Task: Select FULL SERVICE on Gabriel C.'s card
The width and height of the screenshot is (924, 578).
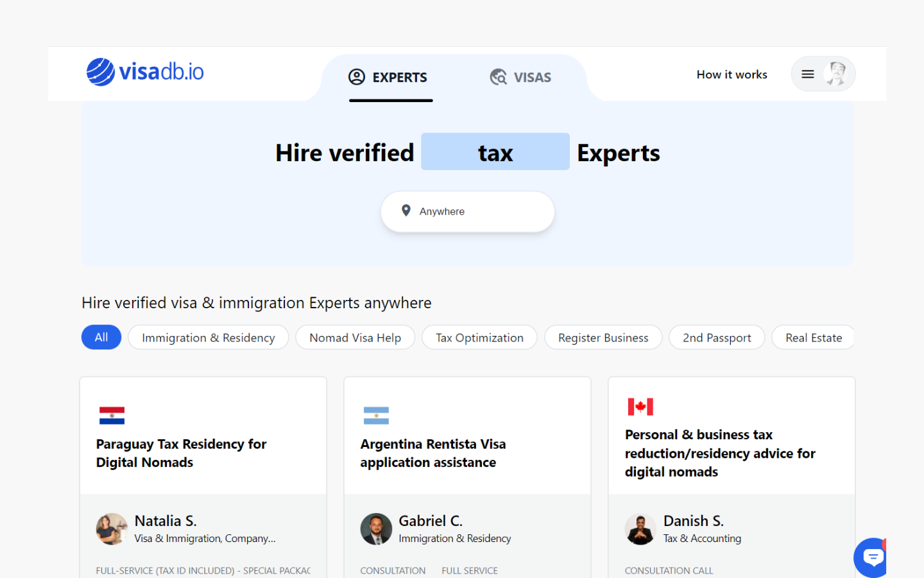Action: click(x=470, y=570)
